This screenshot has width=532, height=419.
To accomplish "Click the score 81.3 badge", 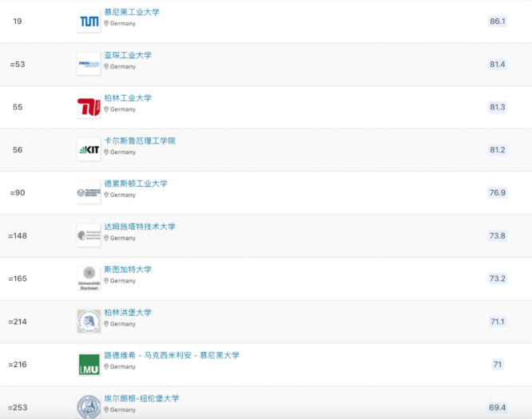I will point(498,107).
